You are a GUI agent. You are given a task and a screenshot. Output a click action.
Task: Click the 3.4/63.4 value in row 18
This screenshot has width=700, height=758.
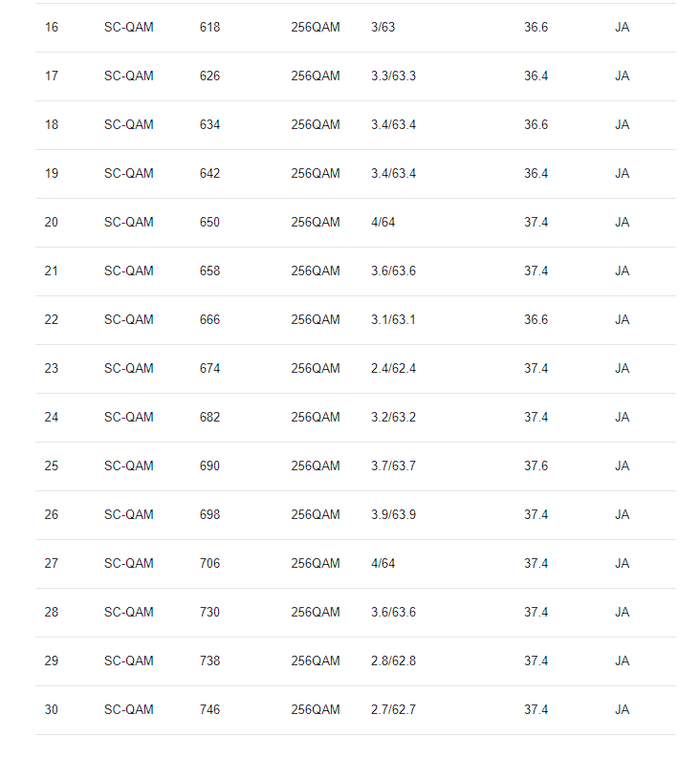[393, 124]
